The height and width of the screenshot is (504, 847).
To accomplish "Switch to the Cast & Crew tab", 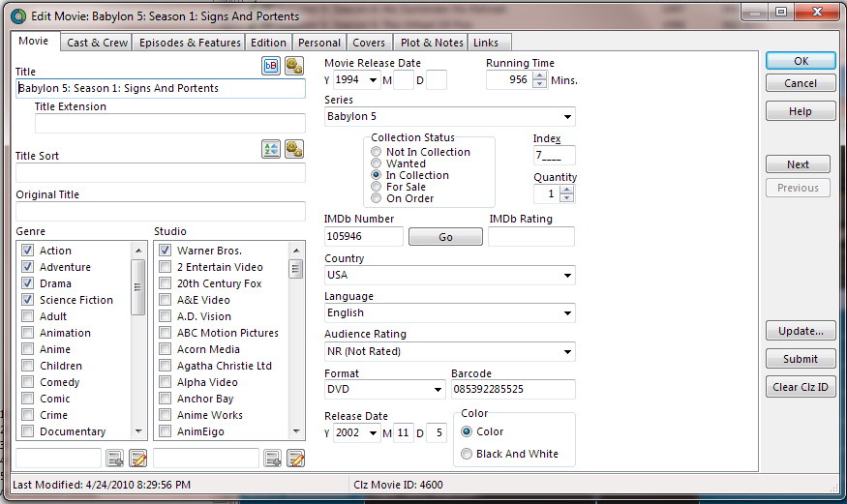I will click(97, 43).
